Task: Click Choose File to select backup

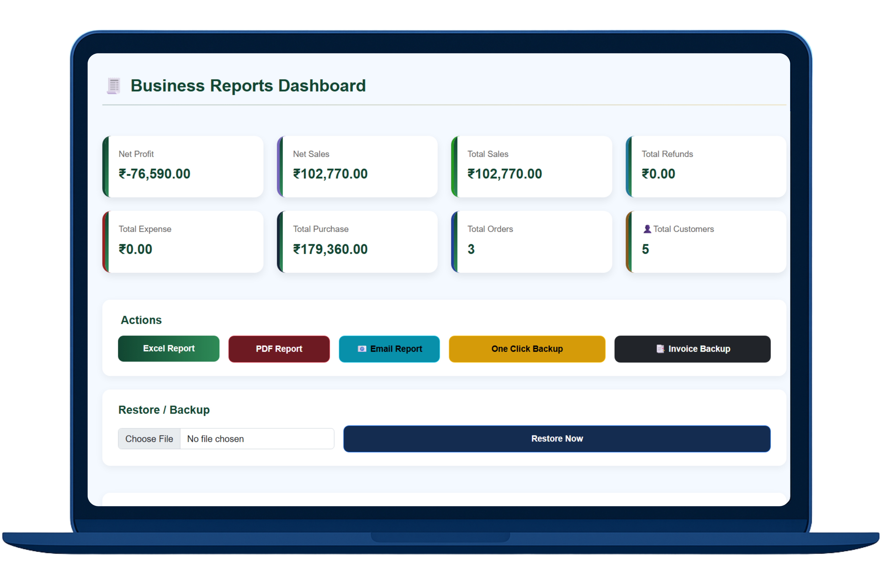Action: pos(149,438)
